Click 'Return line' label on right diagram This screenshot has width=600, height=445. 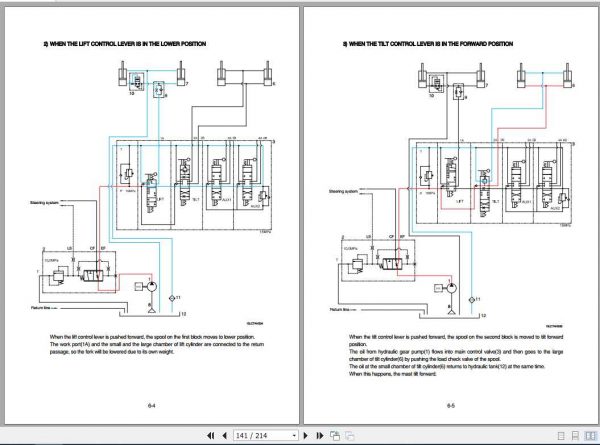(x=339, y=309)
